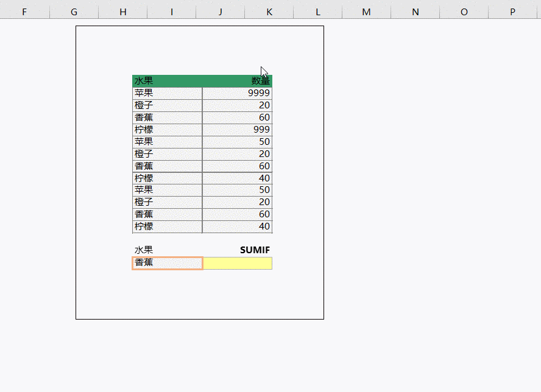The height and width of the screenshot is (392, 541).
Task: Select column G header
Action: pos(74,12)
